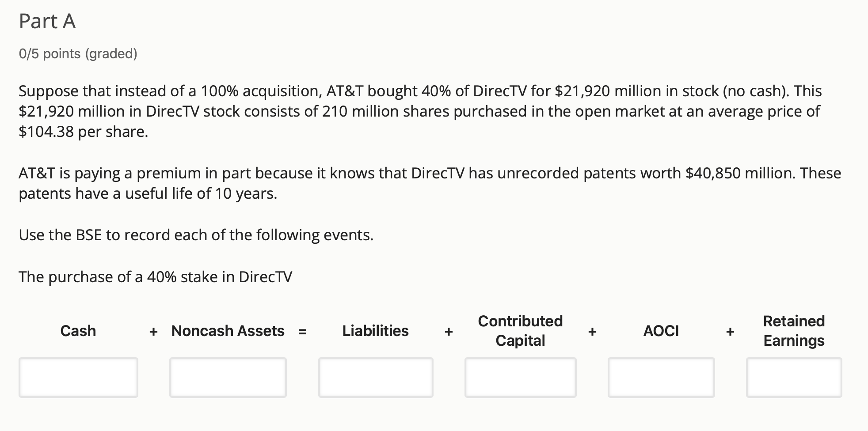Click the plus sign before Retained Earnings
Image resolution: width=868 pixels, height=431 pixels.
pos(730,331)
